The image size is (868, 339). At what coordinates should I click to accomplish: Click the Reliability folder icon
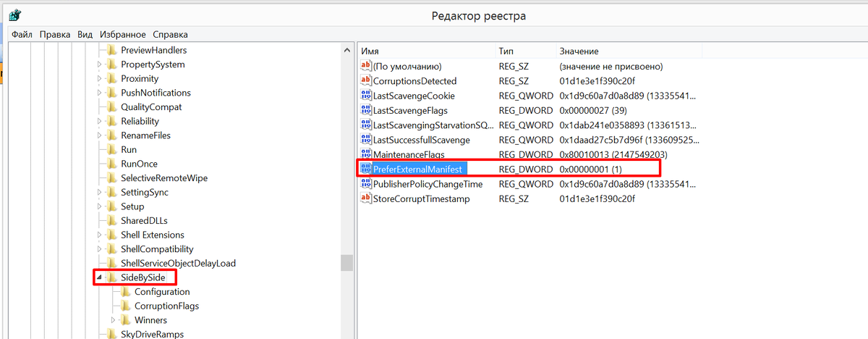(x=112, y=122)
